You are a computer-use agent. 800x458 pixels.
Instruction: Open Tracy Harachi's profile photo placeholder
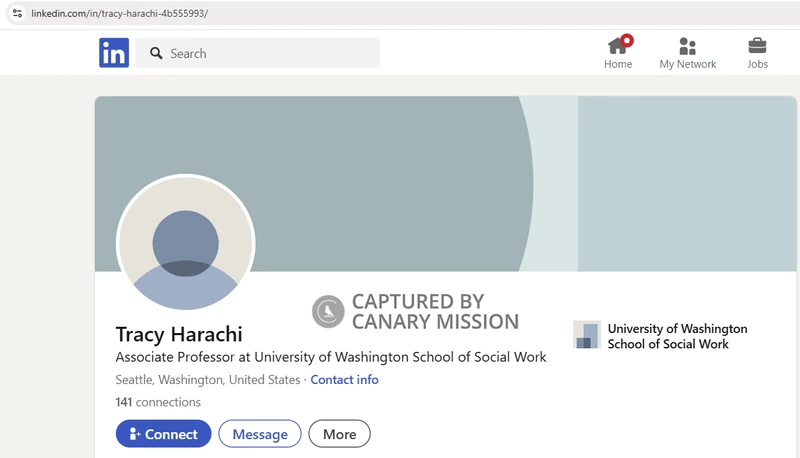tap(186, 243)
